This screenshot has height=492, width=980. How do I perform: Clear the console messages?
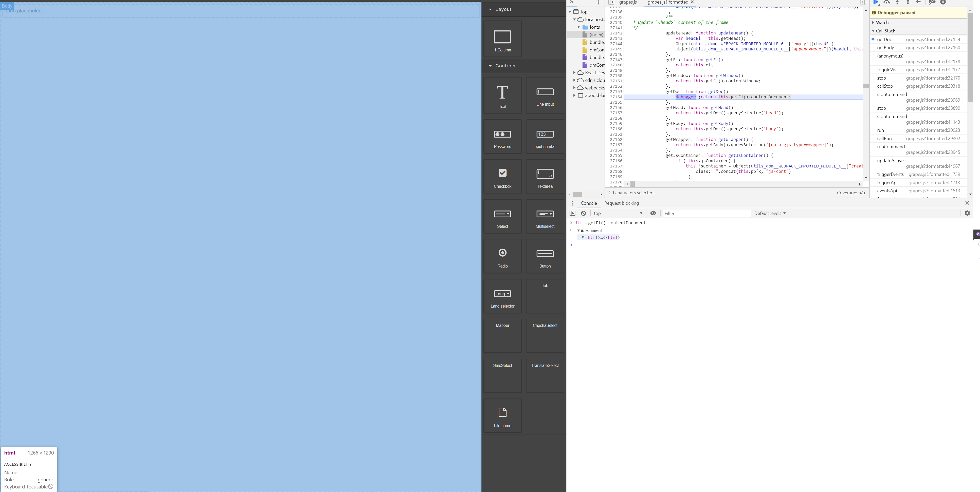pyautogui.click(x=583, y=213)
